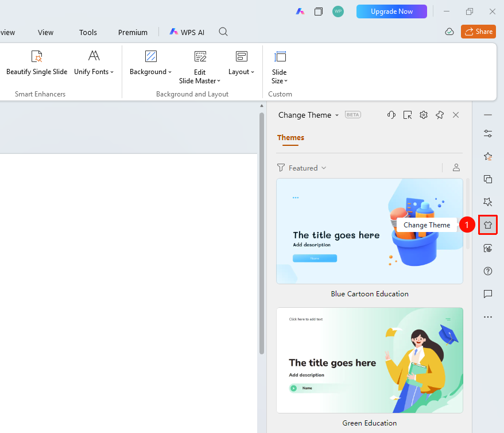Click the user profile icon beside Featured
Screen dimensions: 504x433
coord(456,168)
